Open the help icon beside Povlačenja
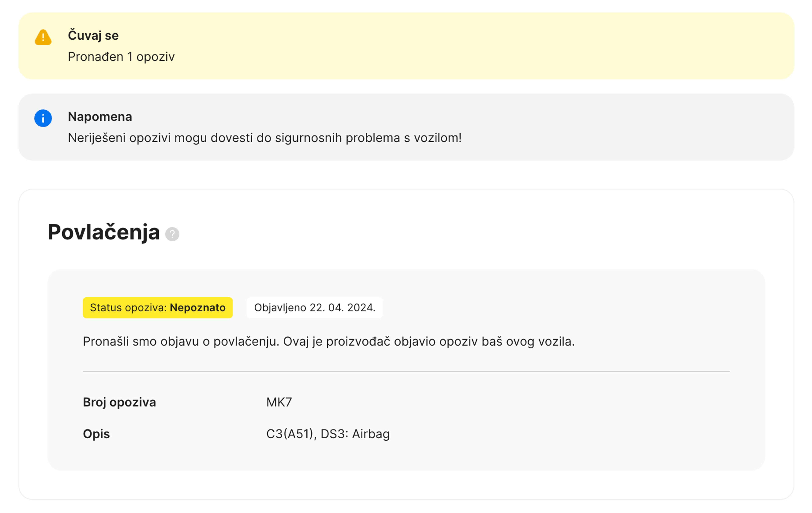The width and height of the screenshot is (812, 513). pyautogui.click(x=172, y=234)
